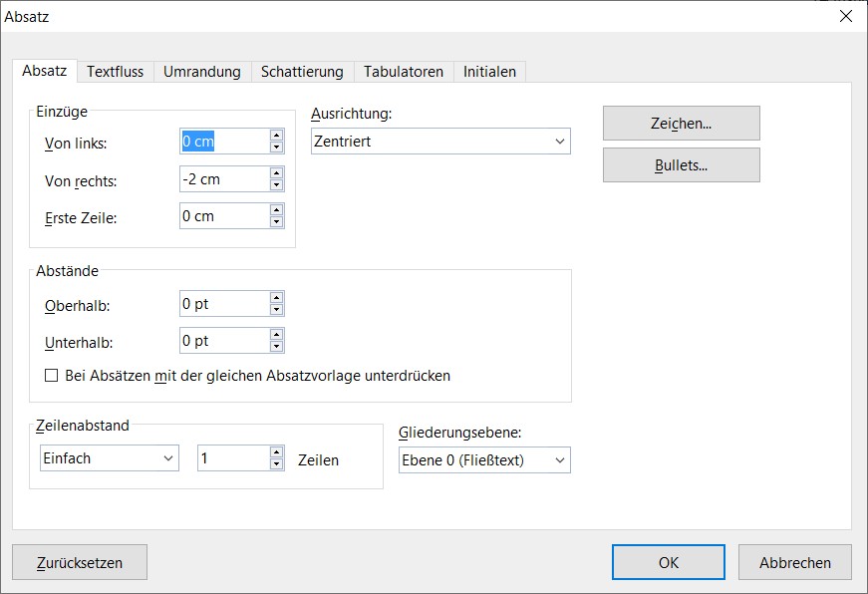Viewport: 868px width, 594px height.
Task: Close the Absatz dialog window
Action: coord(846,16)
